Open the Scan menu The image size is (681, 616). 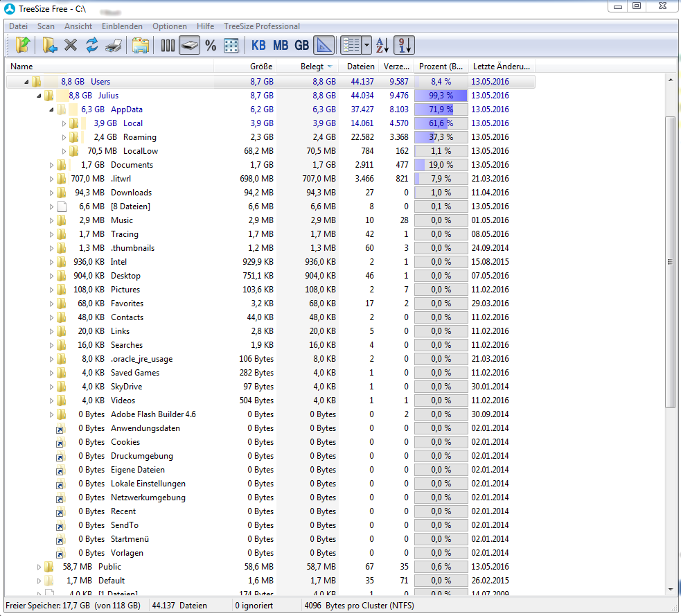point(46,26)
